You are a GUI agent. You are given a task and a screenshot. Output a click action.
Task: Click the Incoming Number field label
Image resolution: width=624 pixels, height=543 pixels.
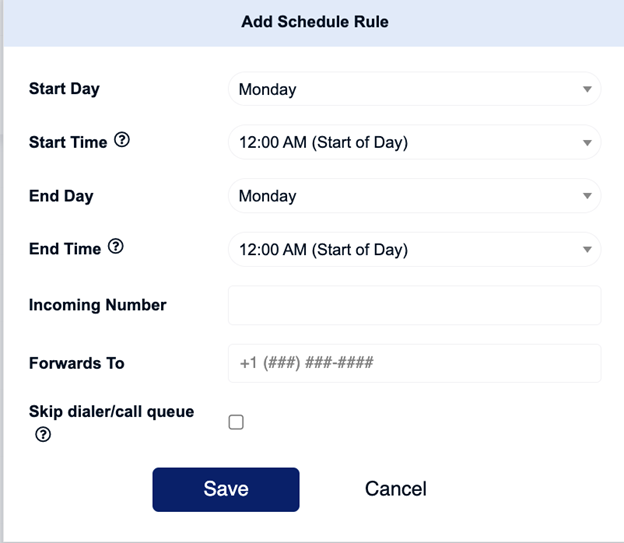pos(98,305)
